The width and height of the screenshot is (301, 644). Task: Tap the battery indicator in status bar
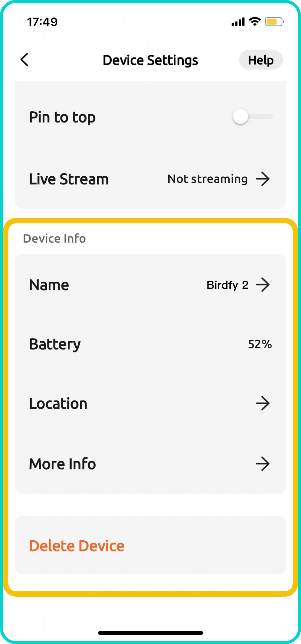click(274, 22)
